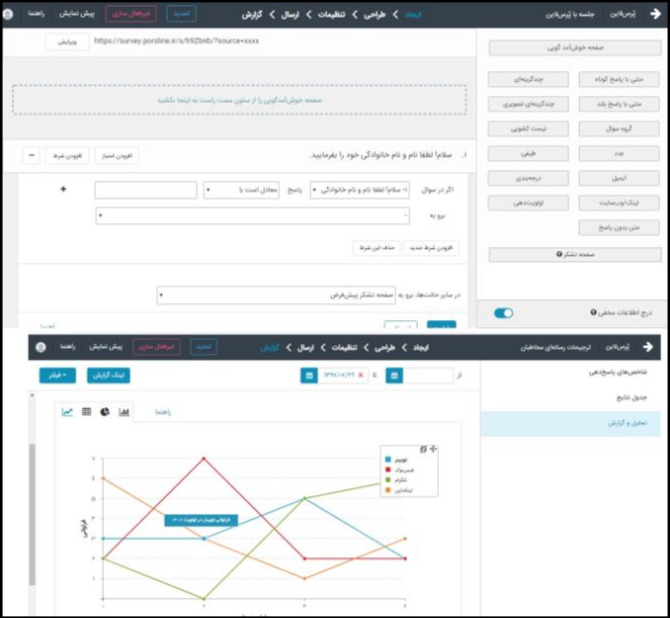This screenshot has width=670, height=618.
Task: Add a گروه سوال element
Action: coord(619,129)
